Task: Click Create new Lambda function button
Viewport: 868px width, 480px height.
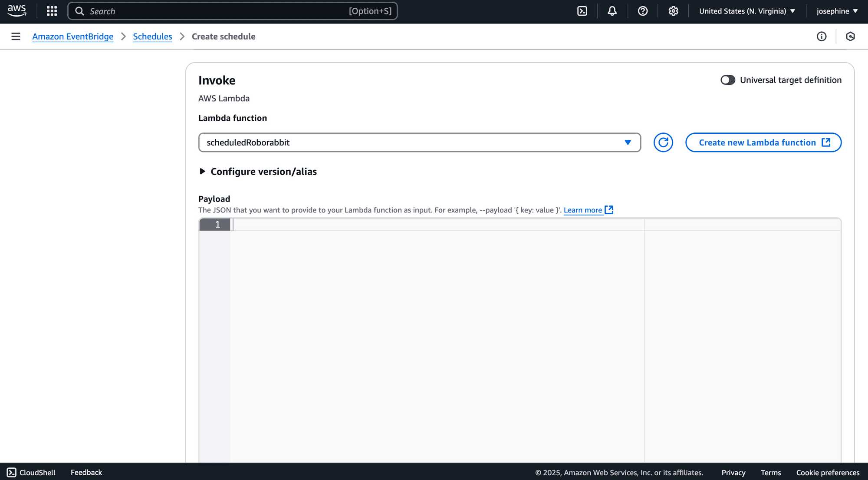Action: click(763, 142)
